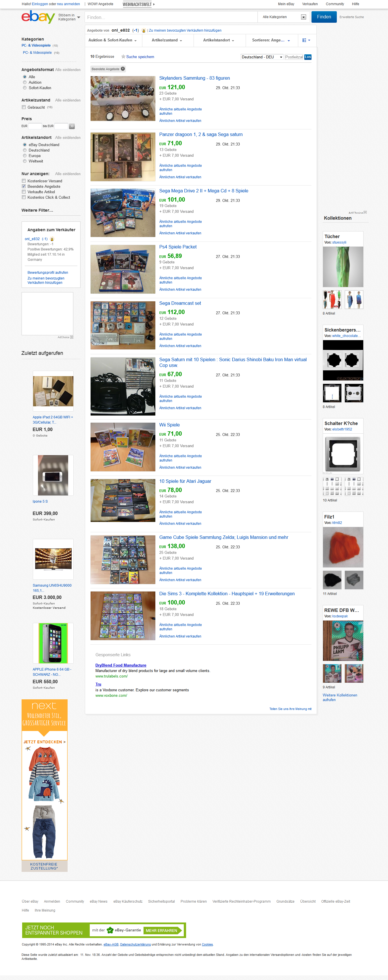Open the list view options icon
Viewport: 388px width, 980px height.
(306, 40)
